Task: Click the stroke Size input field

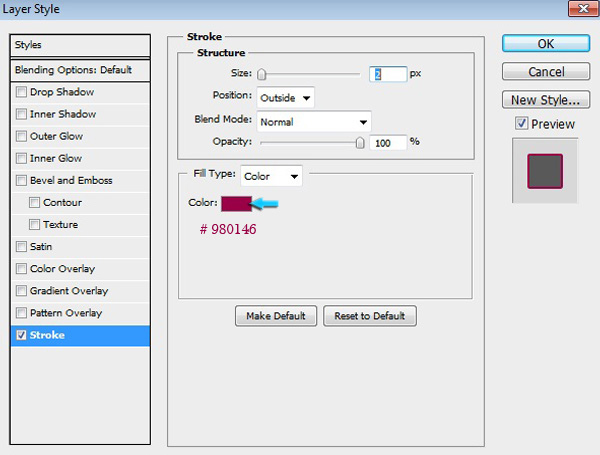Action: pyautogui.click(x=388, y=74)
